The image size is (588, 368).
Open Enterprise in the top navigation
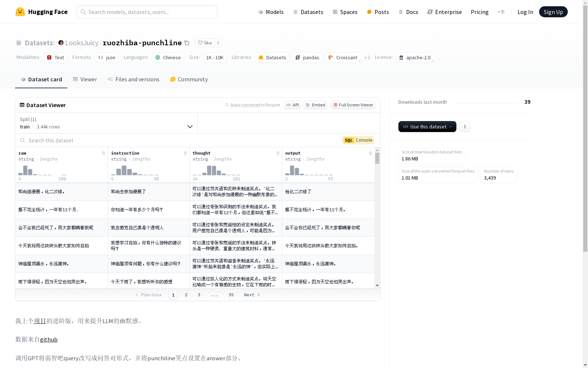click(x=444, y=12)
